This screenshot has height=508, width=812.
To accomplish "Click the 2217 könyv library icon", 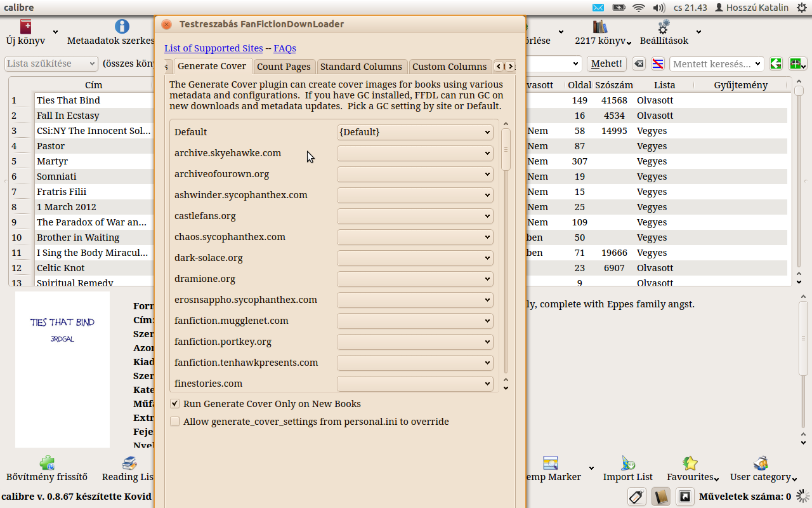I will (x=600, y=27).
